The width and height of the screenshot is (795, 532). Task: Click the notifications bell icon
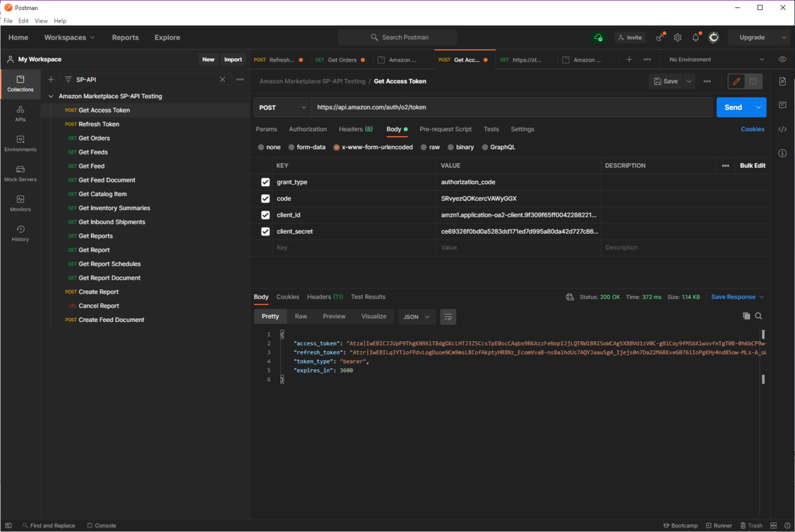696,38
